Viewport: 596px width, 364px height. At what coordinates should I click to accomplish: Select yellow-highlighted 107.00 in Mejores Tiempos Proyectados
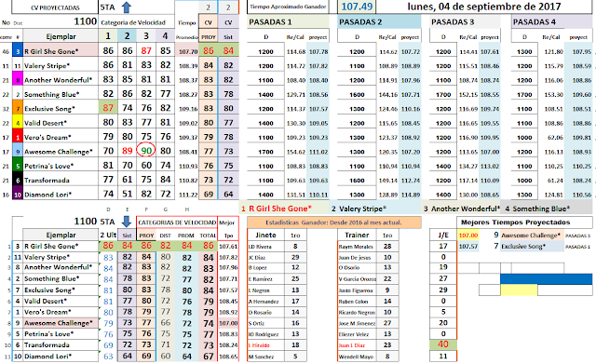(x=467, y=236)
